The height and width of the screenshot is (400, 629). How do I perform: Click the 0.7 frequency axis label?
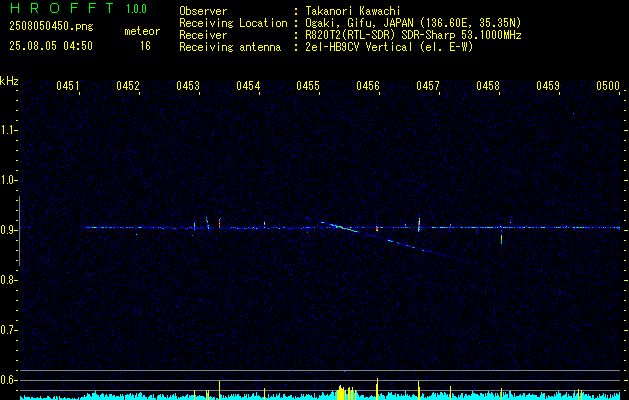8,330
